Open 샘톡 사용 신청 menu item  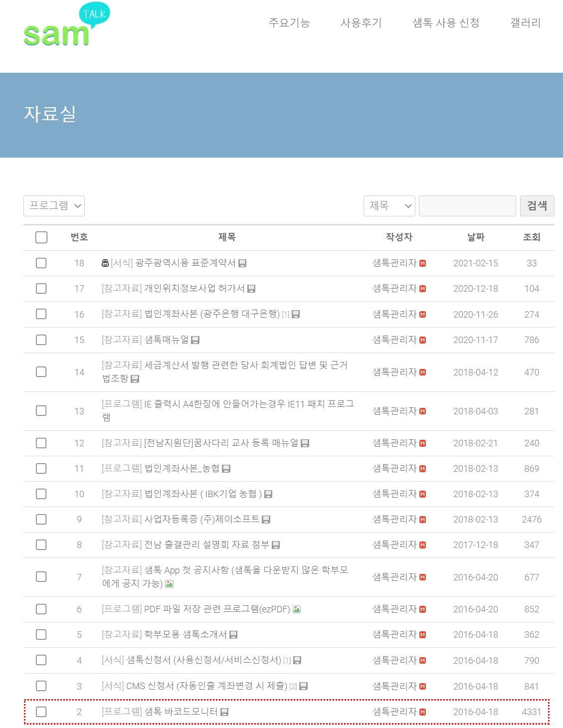[x=446, y=23]
